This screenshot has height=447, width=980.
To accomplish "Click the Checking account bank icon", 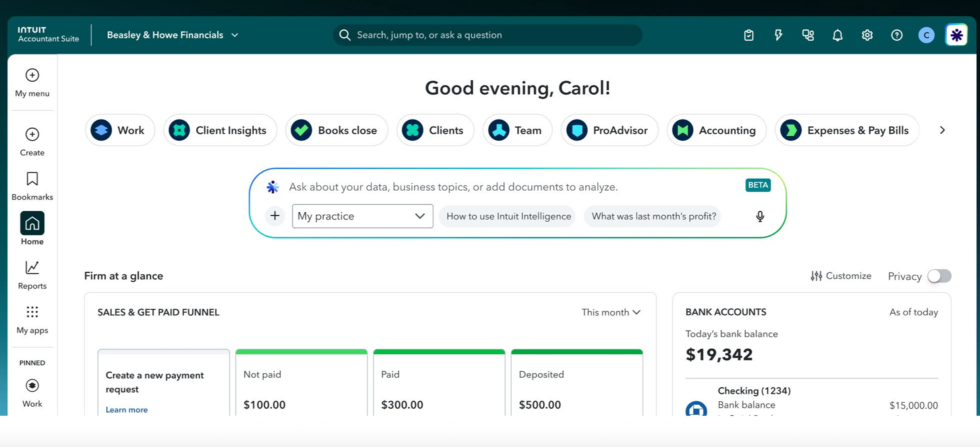I will (x=696, y=408).
